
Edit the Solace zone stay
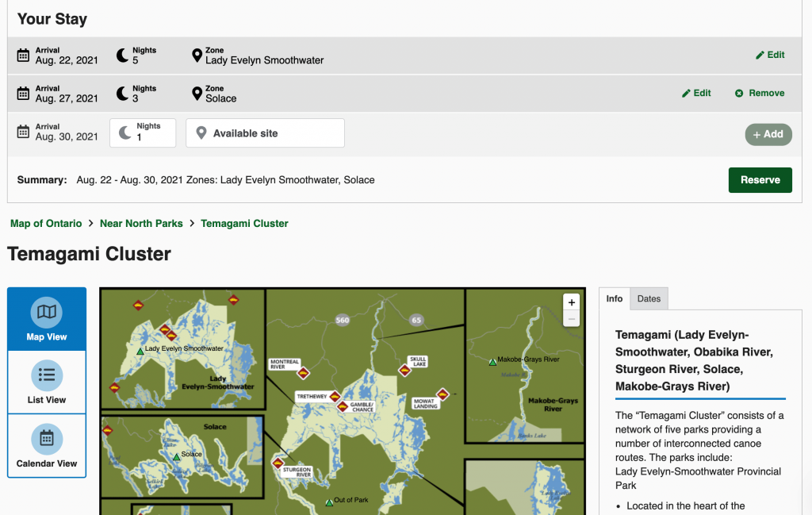[x=696, y=93]
